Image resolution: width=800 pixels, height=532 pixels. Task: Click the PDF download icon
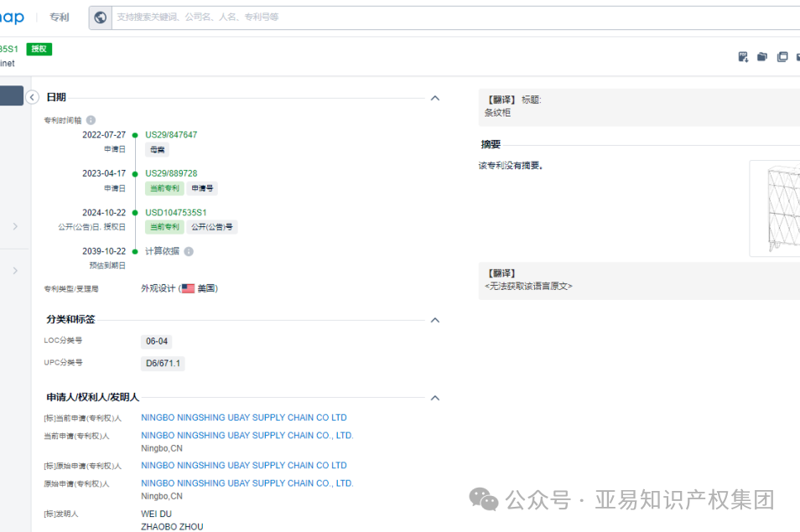pyautogui.click(x=743, y=56)
